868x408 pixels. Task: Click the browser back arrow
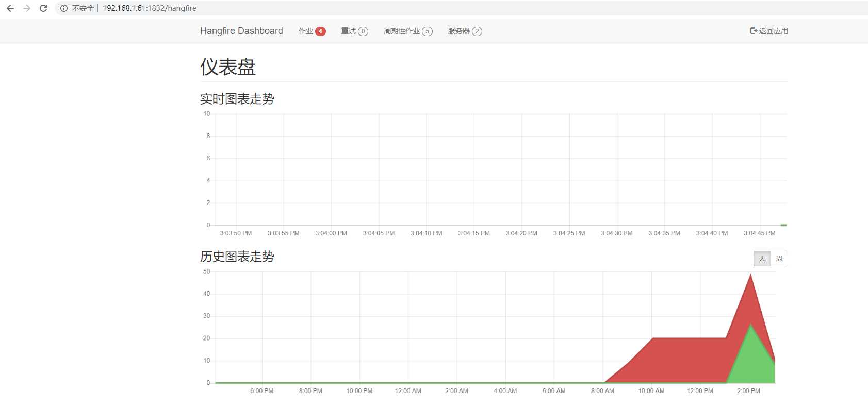(10, 8)
